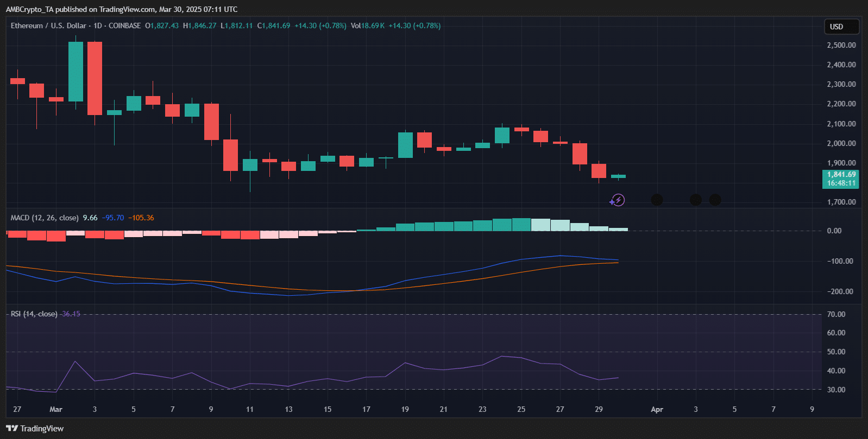
Task: Click the RSI value 36.15
Action: coord(71,314)
